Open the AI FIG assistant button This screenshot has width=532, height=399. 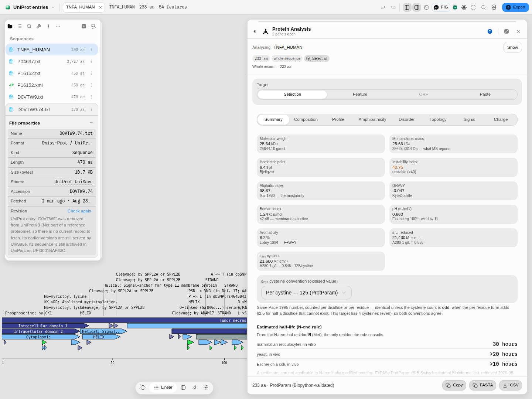click(x=441, y=7)
